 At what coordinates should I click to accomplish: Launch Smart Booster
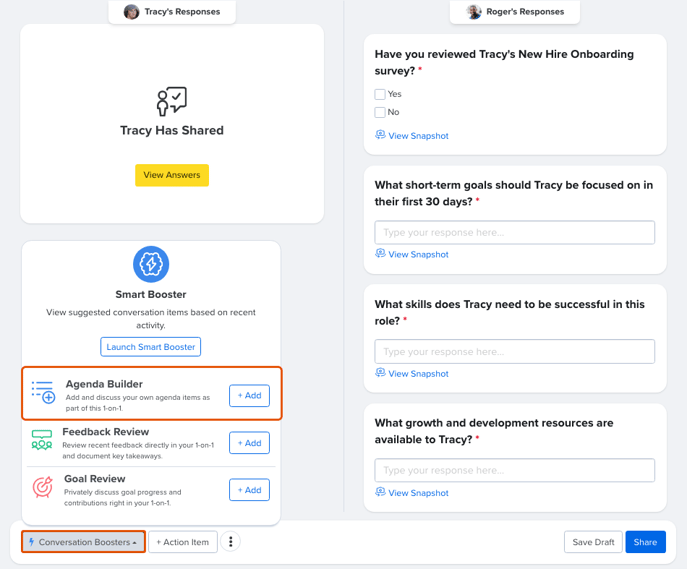click(x=151, y=347)
